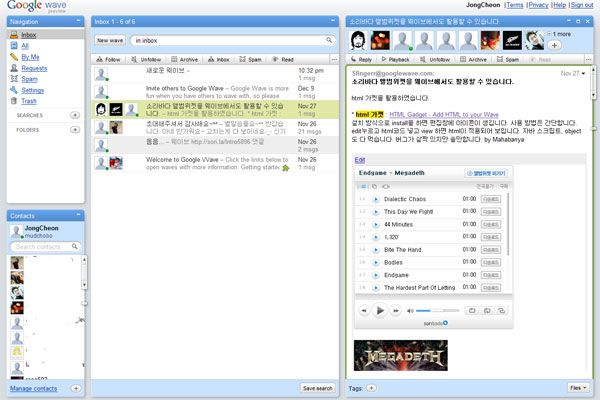Viewport: 600px width, 400px height.
Task: Show All waves in Navigation
Action: click(x=25, y=46)
